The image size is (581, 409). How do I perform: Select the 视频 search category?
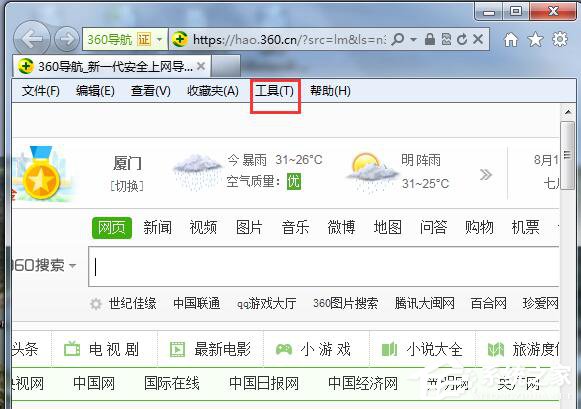coord(203,227)
